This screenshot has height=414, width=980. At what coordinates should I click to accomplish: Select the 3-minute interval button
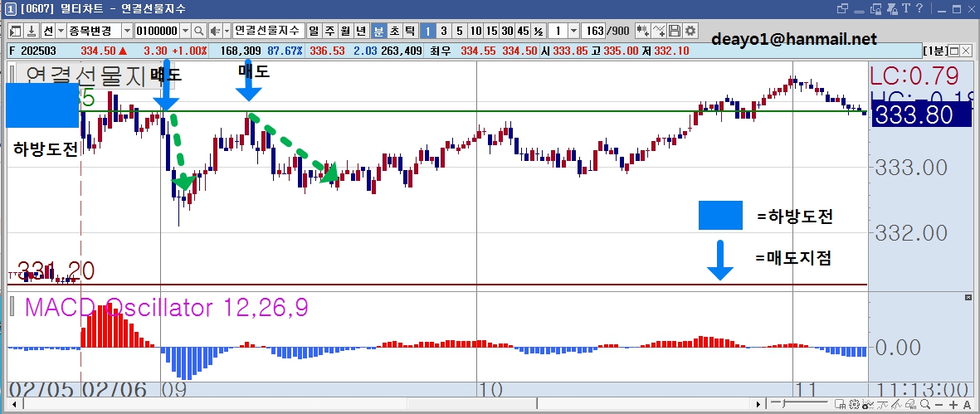pos(443,32)
